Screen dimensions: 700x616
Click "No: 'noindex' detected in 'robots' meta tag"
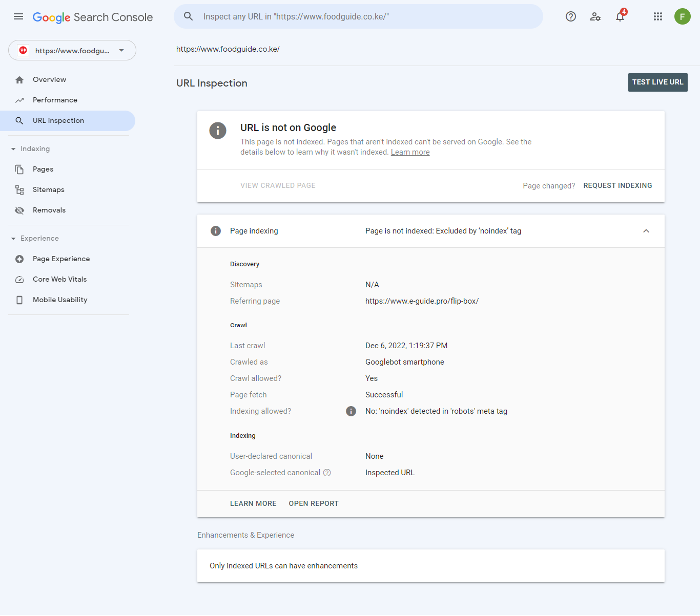coord(436,411)
